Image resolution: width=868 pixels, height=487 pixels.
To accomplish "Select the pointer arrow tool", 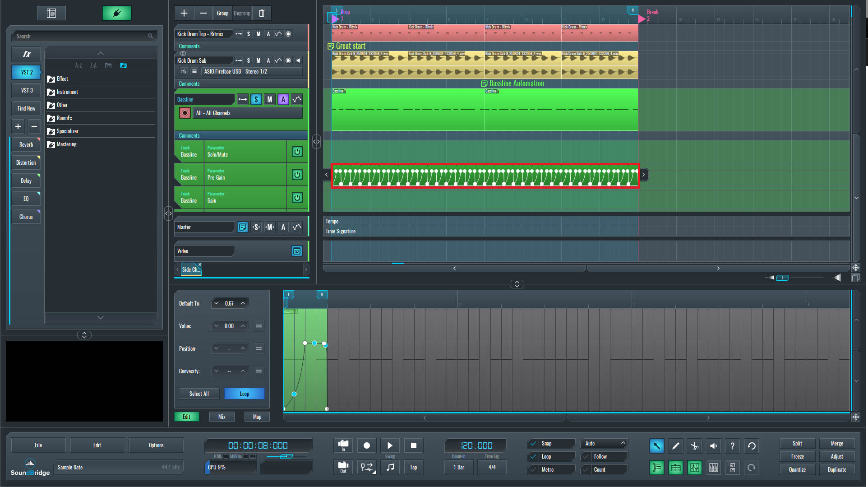I will 657,446.
